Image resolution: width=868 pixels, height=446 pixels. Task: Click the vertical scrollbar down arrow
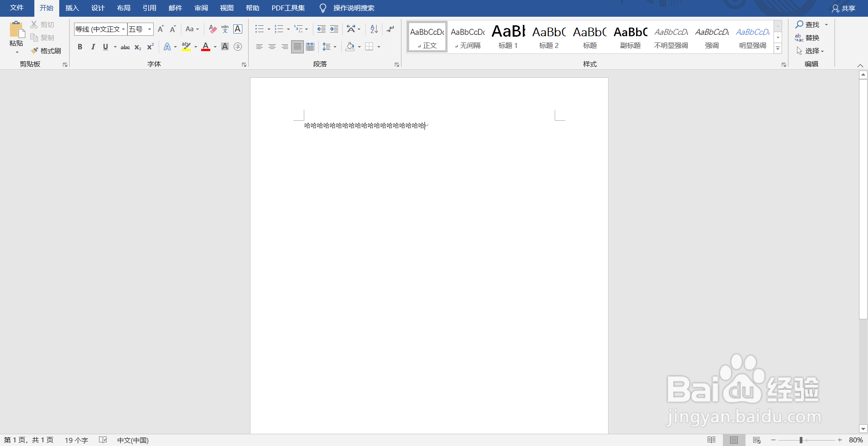(x=863, y=429)
